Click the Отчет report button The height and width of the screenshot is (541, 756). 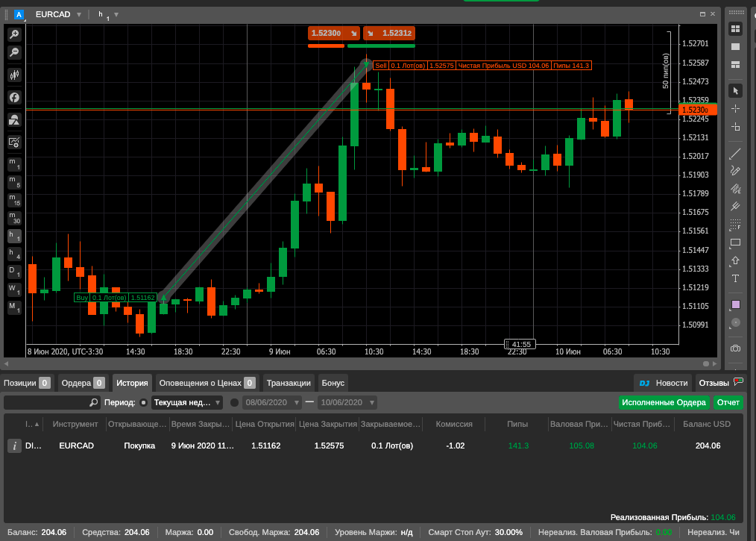point(728,402)
